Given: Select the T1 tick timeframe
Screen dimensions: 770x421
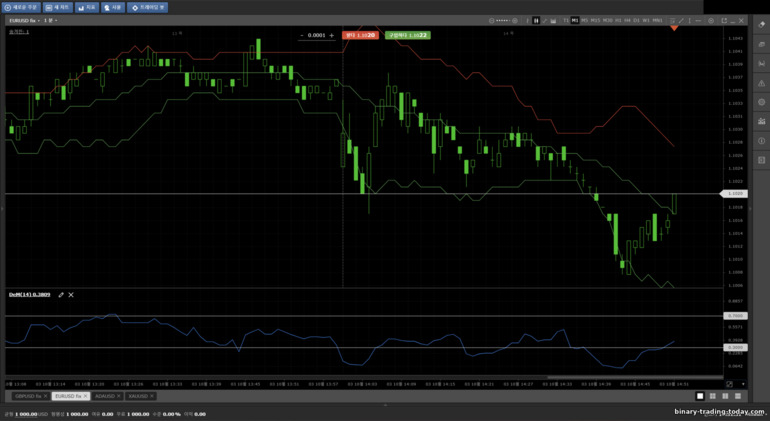Looking at the screenshot, I should 566,21.
